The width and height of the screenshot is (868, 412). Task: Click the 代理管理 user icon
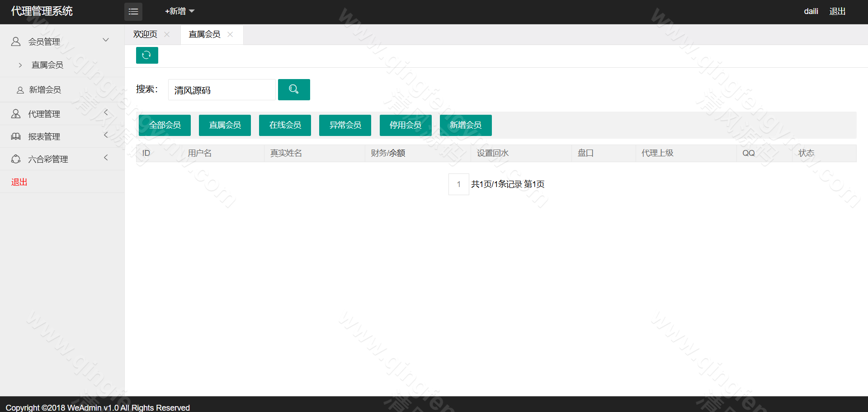click(x=16, y=114)
